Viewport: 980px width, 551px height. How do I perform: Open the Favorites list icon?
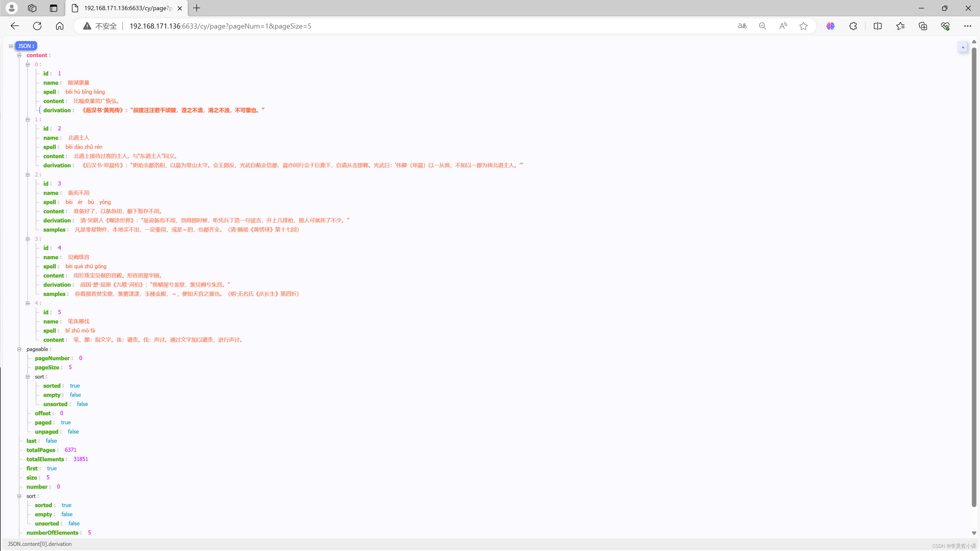(900, 26)
